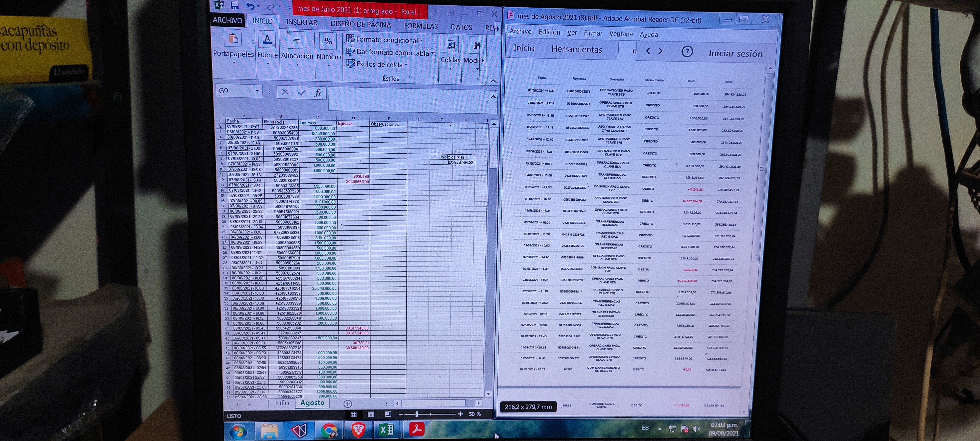Click Iniciar sesión in Acrobat

735,53
